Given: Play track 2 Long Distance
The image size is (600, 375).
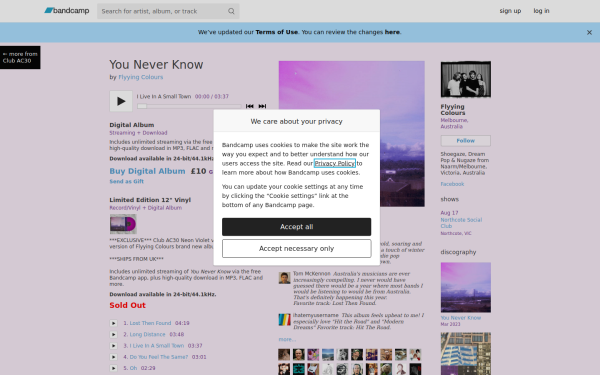Looking at the screenshot, I should pyautogui.click(x=113, y=334).
